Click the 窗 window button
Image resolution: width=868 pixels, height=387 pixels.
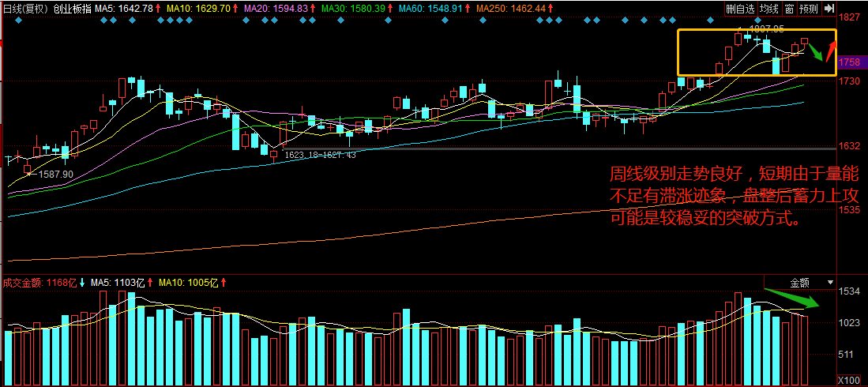(789, 9)
